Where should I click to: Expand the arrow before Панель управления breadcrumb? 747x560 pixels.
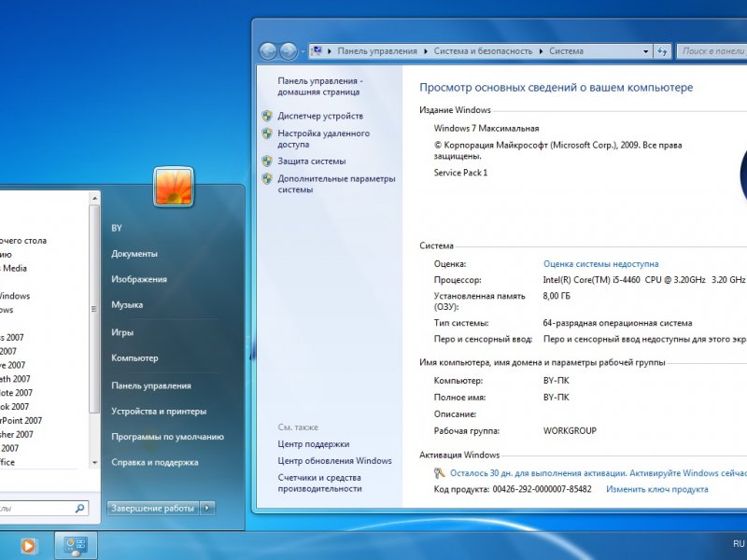pyautogui.click(x=330, y=51)
